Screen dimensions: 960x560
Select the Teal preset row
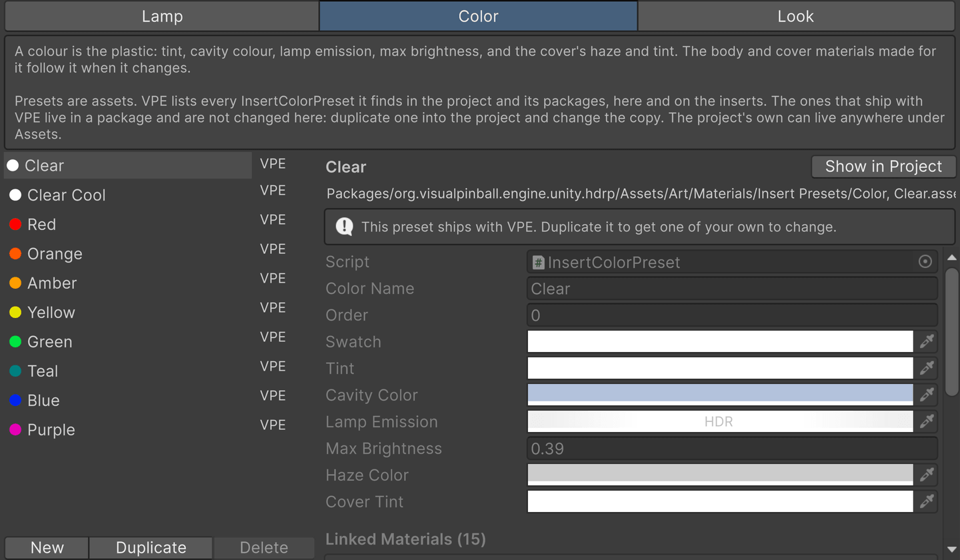click(x=128, y=371)
